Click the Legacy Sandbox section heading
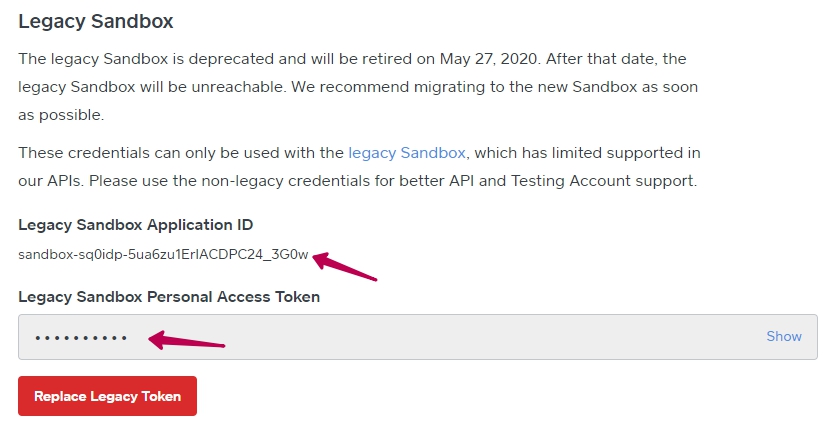 [x=96, y=20]
